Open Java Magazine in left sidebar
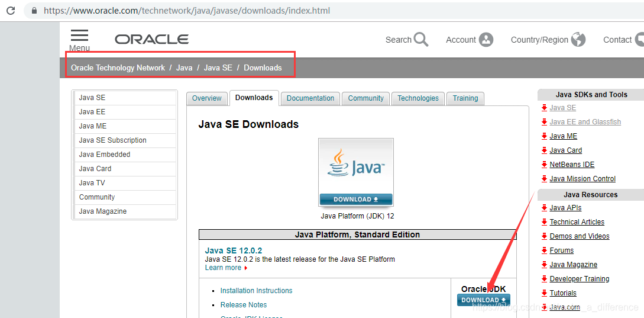This screenshot has width=644, height=318. (x=124, y=211)
